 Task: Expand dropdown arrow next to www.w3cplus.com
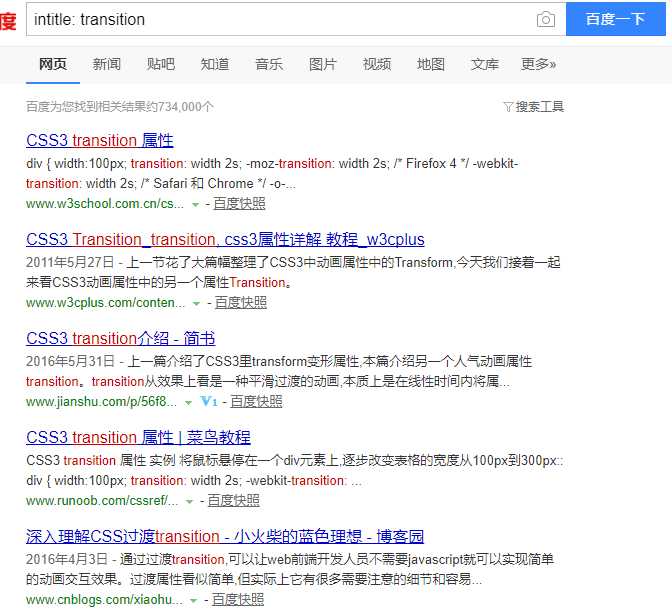coord(196,304)
